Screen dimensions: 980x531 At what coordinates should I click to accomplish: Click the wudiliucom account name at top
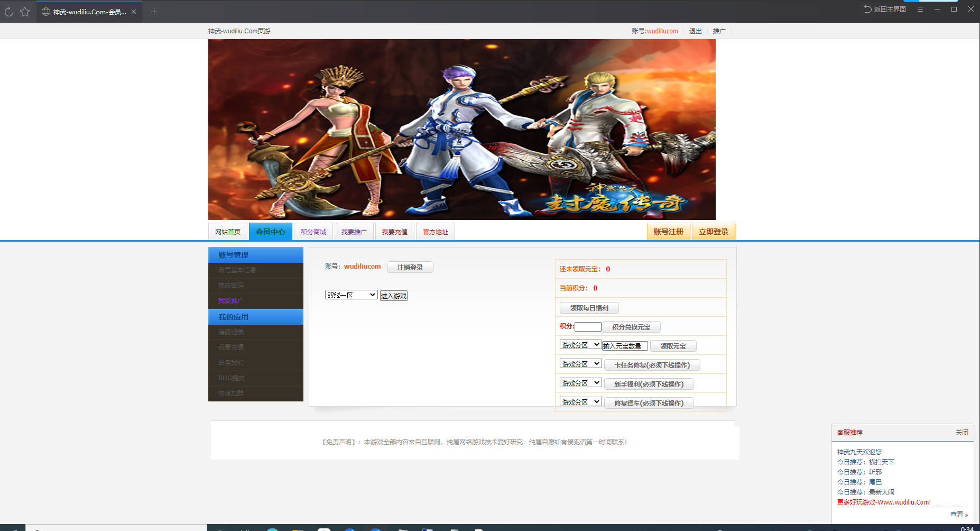662,31
